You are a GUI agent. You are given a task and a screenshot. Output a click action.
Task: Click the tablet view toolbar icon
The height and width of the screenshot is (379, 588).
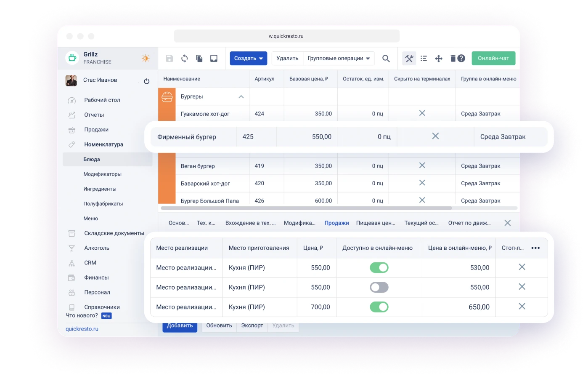click(214, 59)
